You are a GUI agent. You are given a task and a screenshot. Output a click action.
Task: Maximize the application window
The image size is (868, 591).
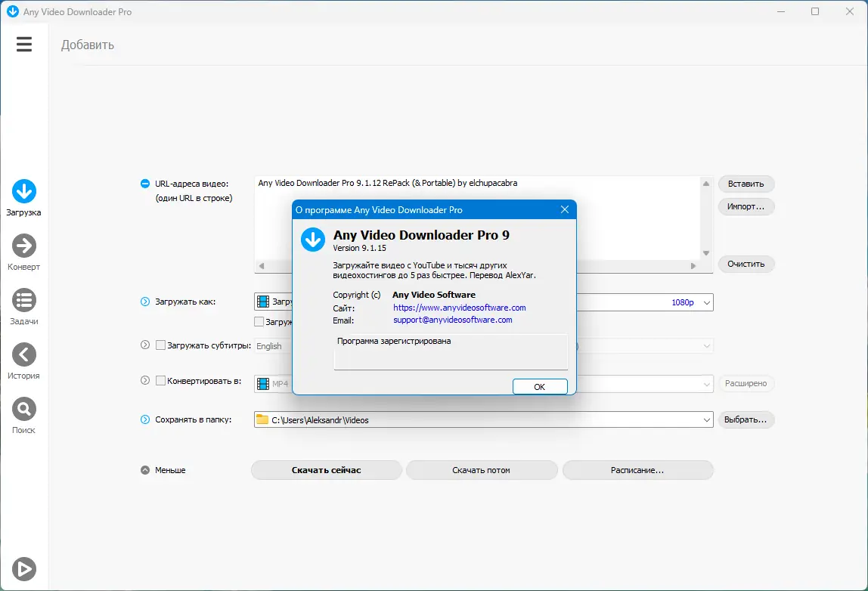tap(815, 11)
